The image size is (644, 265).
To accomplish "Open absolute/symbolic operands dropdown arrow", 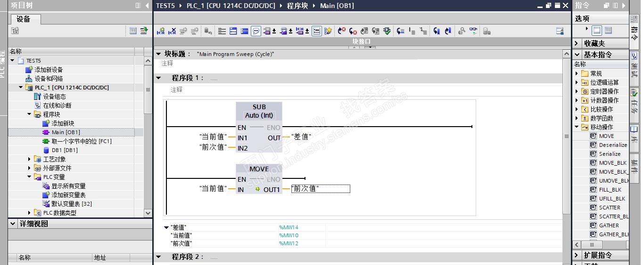I will (x=274, y=32).
